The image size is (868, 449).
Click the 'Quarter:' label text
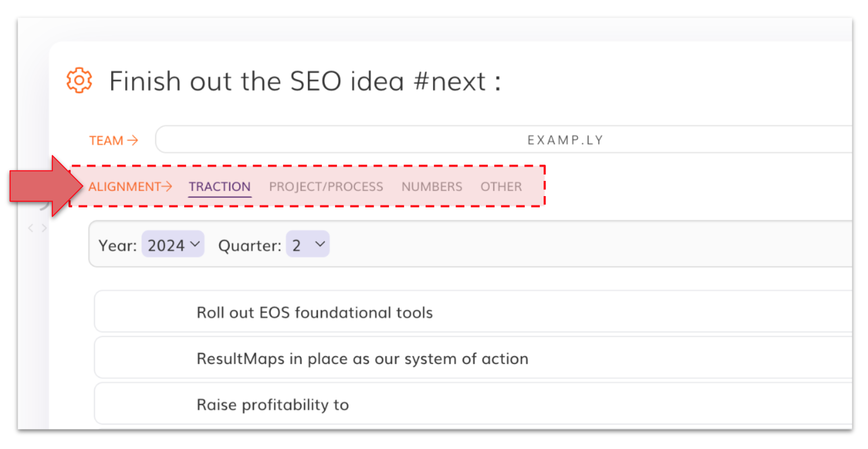coord(249,246)
